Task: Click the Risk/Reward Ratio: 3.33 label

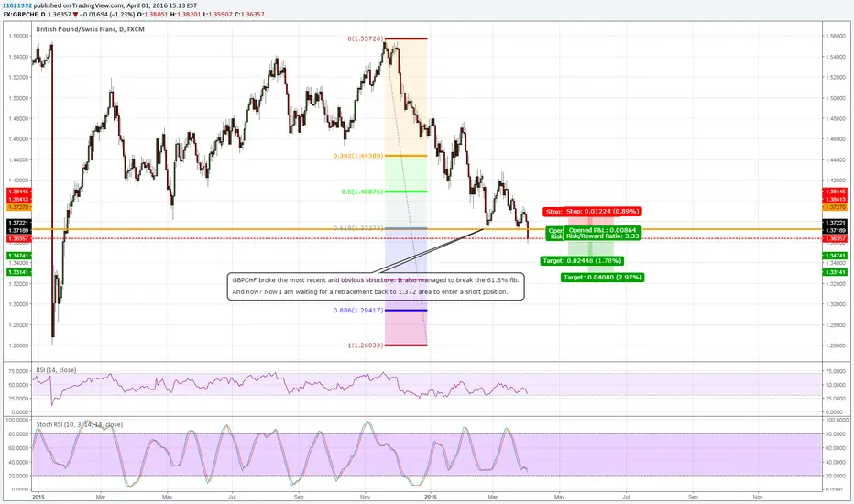Action: (602, 236)
